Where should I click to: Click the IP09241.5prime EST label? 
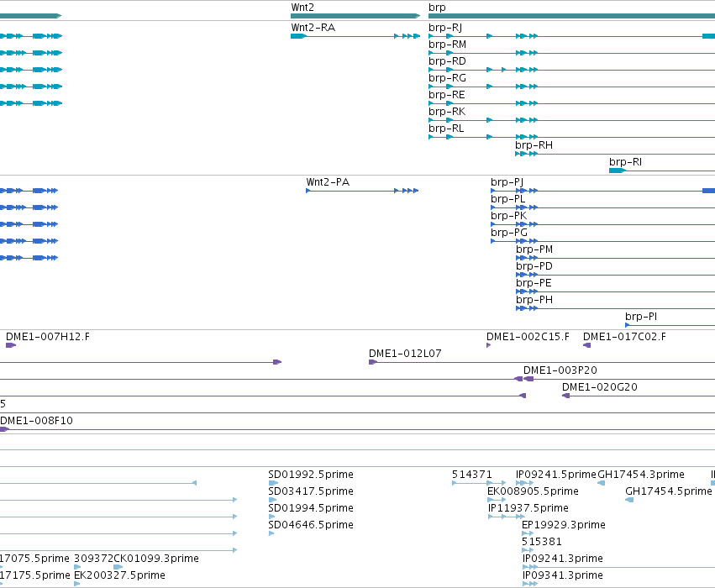[x=556, y=475]
